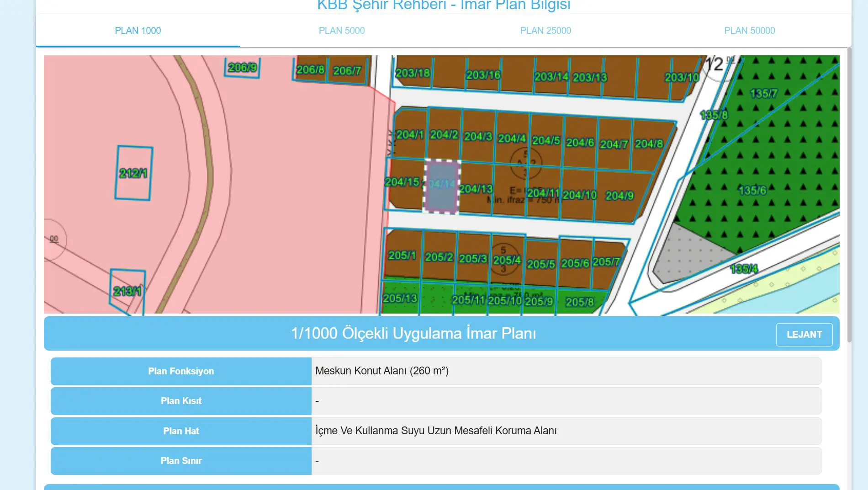Click the vertical scrollbar on the right
The image size is (868, 490).
pyautogui.click(x=849, y=194)
